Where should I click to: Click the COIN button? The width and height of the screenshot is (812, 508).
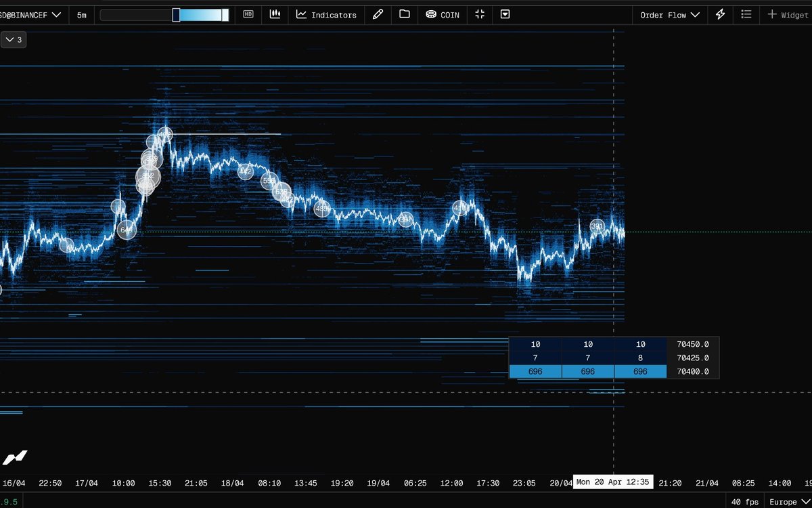click(443, 14)
